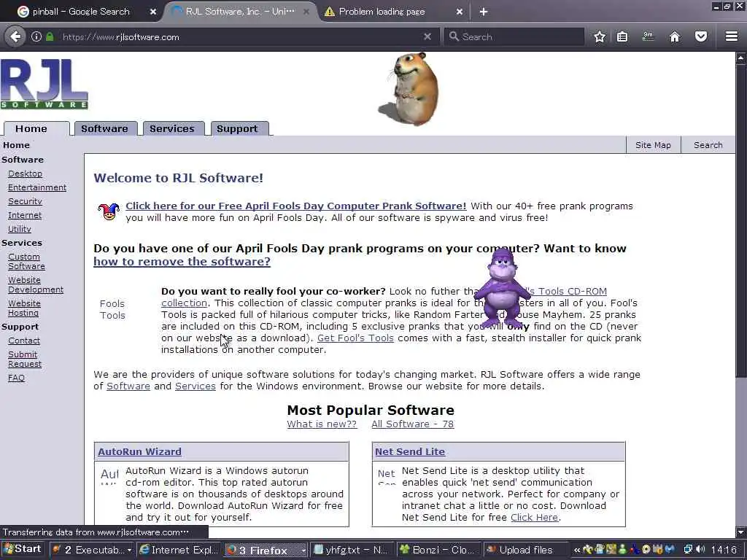Close the Problem loading page tab
The image size is (747, 560).
tap(460, 12)
